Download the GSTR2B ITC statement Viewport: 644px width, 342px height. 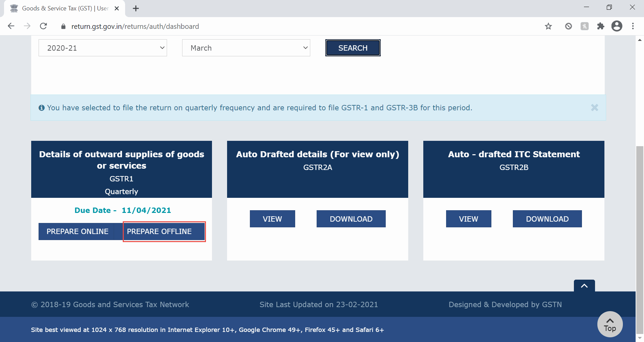point(547,219)
